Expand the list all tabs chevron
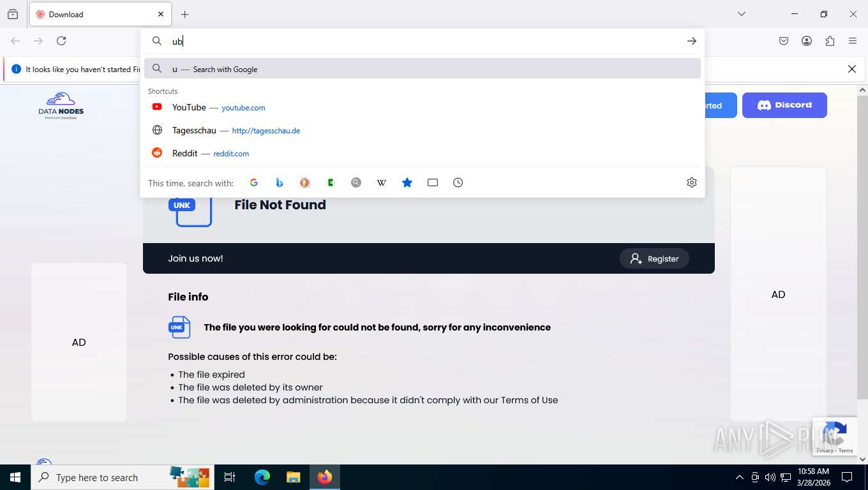 [x=742, y=14]
